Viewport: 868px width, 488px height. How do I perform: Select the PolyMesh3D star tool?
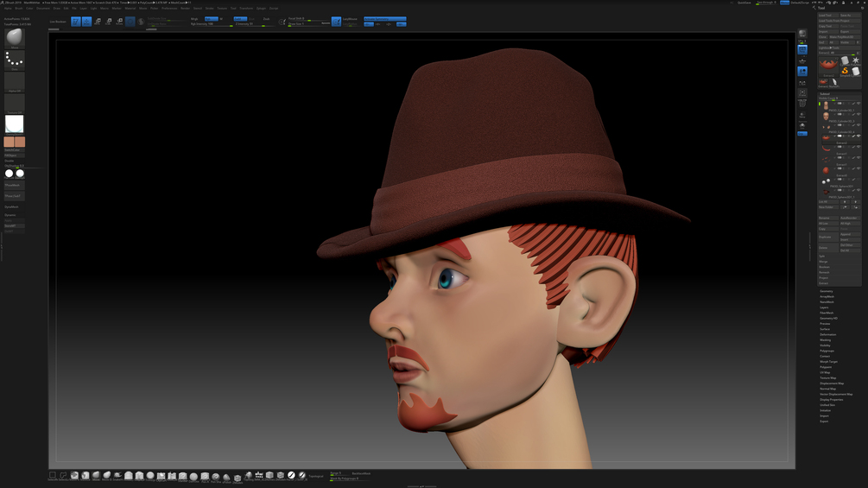pos(856,60)
